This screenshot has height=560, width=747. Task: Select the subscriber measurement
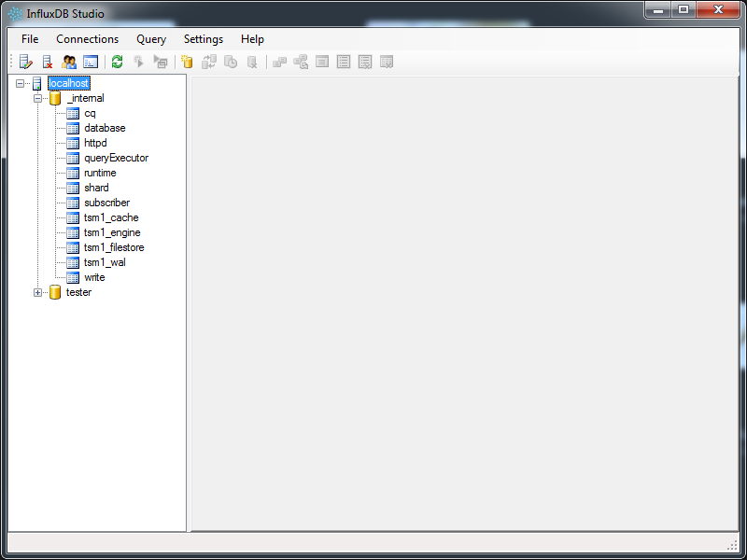106,203
